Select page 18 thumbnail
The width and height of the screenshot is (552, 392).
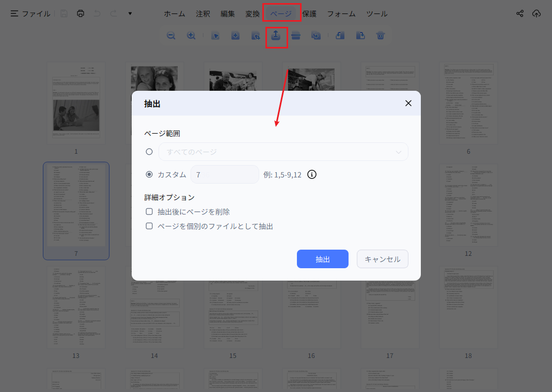tap(468, 307)
